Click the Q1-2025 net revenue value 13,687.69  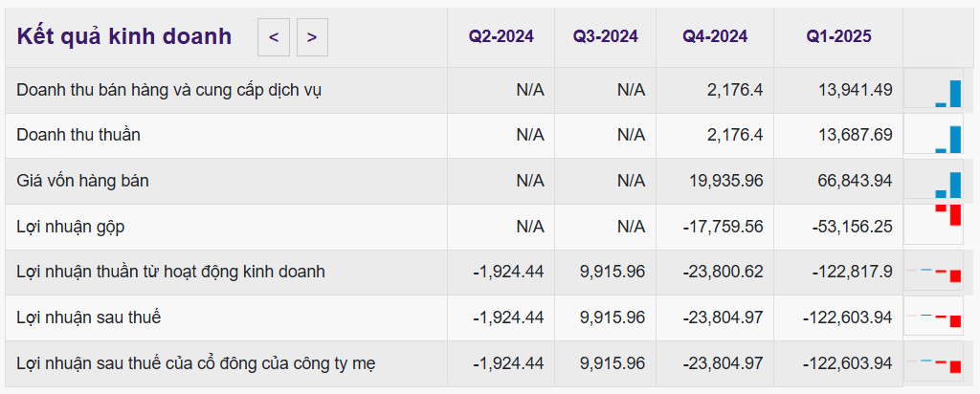coord(855,135)
